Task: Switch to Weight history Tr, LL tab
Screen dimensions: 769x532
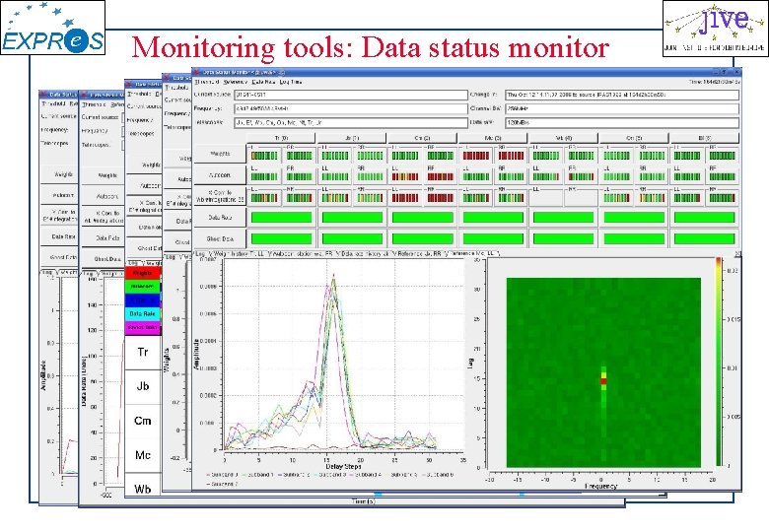Action: pyautogui.click(x=239, y=254)
